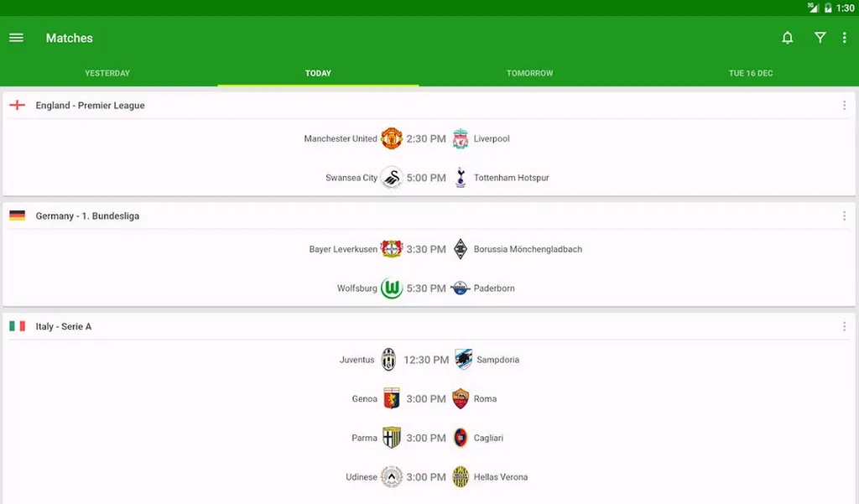This screenshot has height=504, width=859.
Task: Open the hamburger navigation menu
Action: coord(17,38)
